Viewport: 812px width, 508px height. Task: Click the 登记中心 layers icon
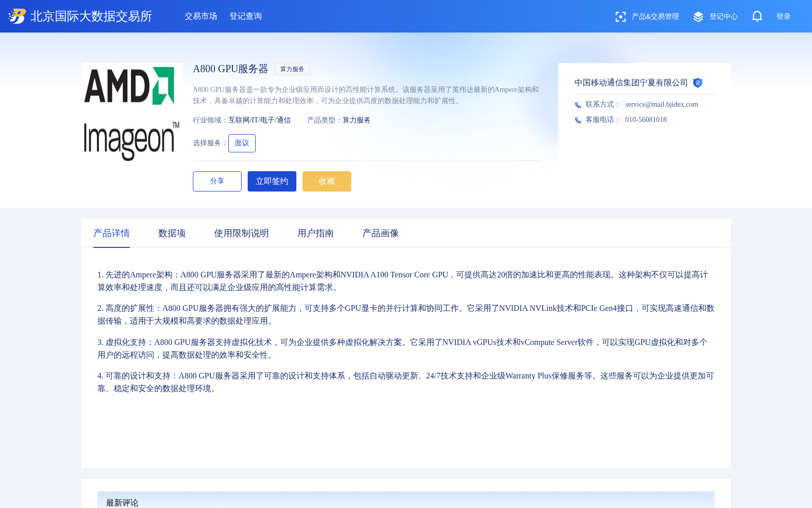(x=698, y=17)
